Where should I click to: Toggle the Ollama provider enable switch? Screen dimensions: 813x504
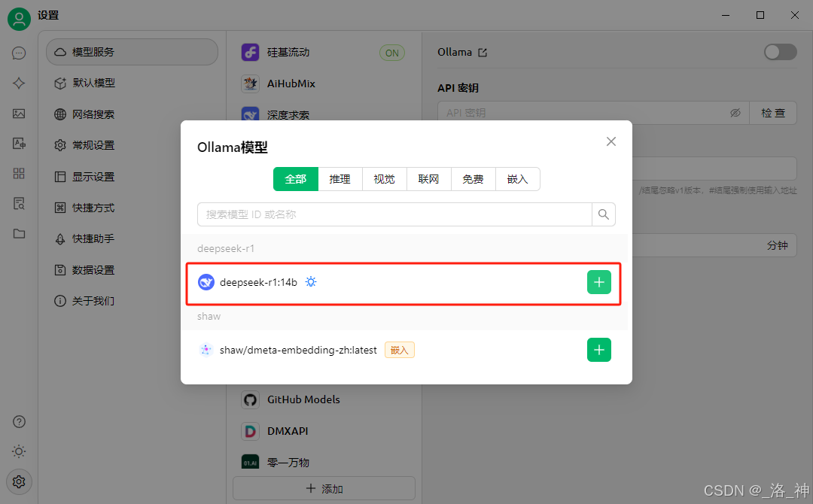[x=781, y=52]
